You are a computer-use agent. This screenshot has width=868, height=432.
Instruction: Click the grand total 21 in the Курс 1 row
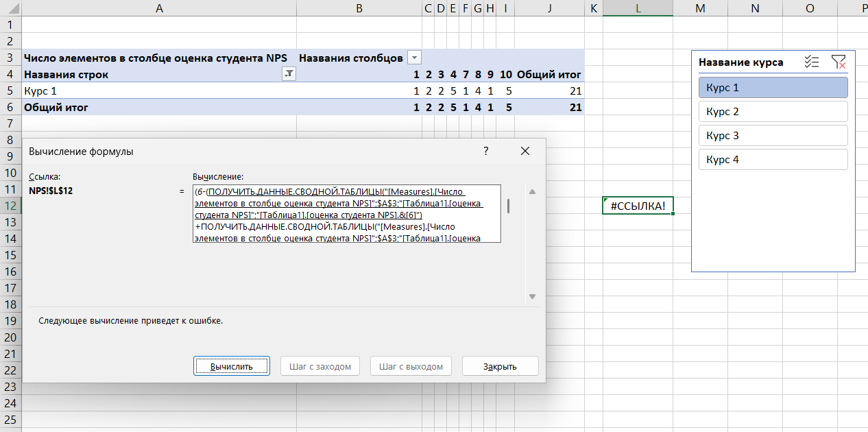(x=575, y=91)
